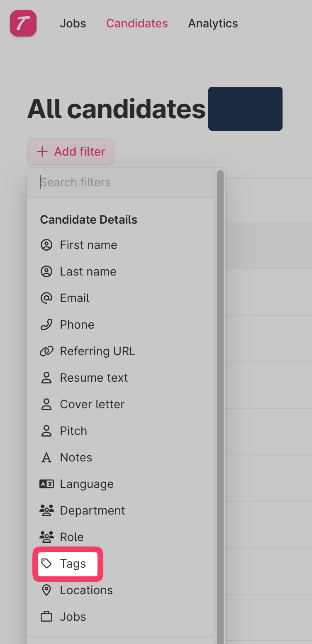The image size is (312, 644).
Task: Click the Tags label icon
Action: click(46, 563)
